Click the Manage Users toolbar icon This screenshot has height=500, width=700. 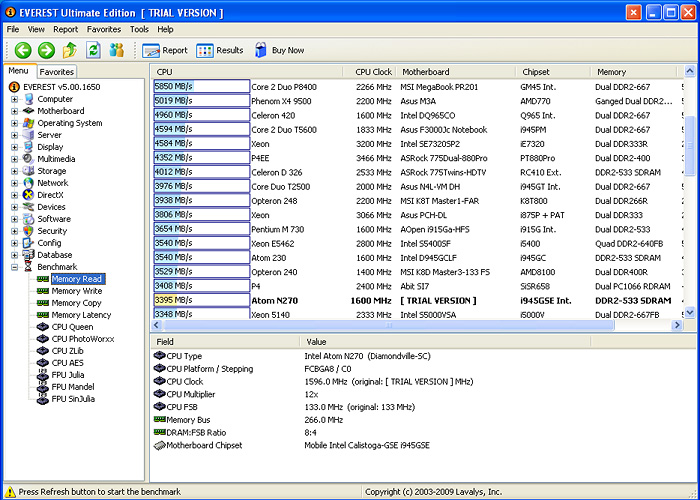[117, 50]
